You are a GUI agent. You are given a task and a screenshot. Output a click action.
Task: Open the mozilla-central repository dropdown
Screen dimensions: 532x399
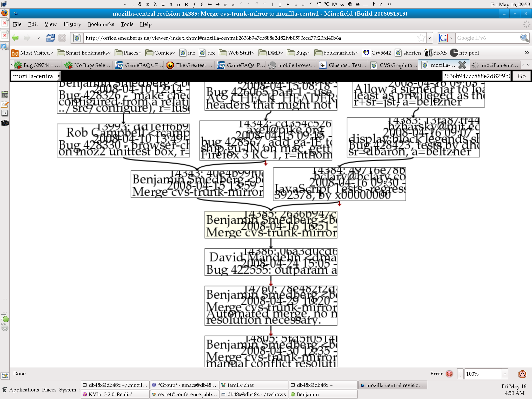tap(36, 76)
